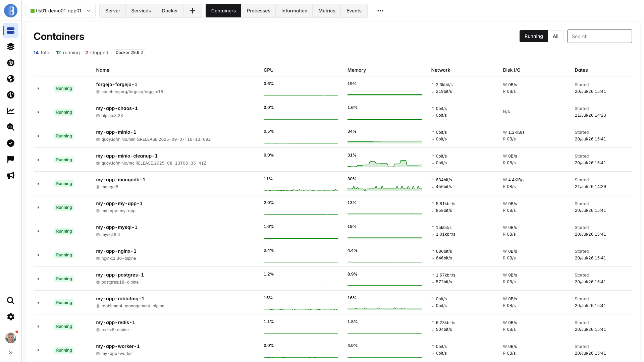Click the user avatar in the sidebar

click(11, 338)
